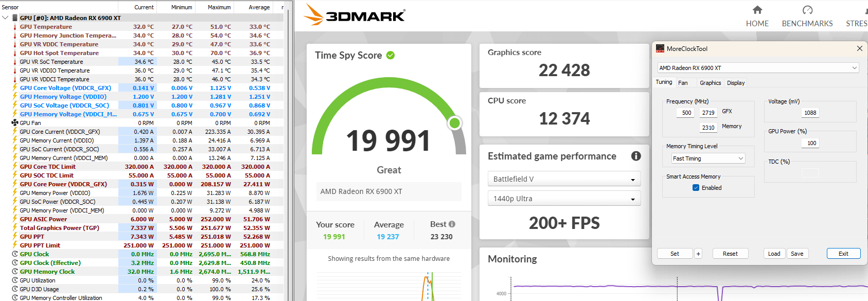Click the info icon beside Best score
The width and height of the screenshot is (868, 301).
click(x=452, y=224)
